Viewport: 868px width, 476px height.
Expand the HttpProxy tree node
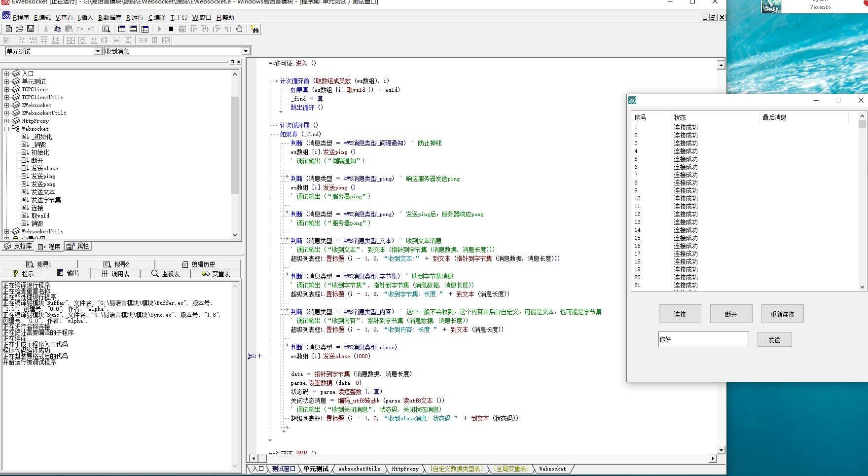6,121
